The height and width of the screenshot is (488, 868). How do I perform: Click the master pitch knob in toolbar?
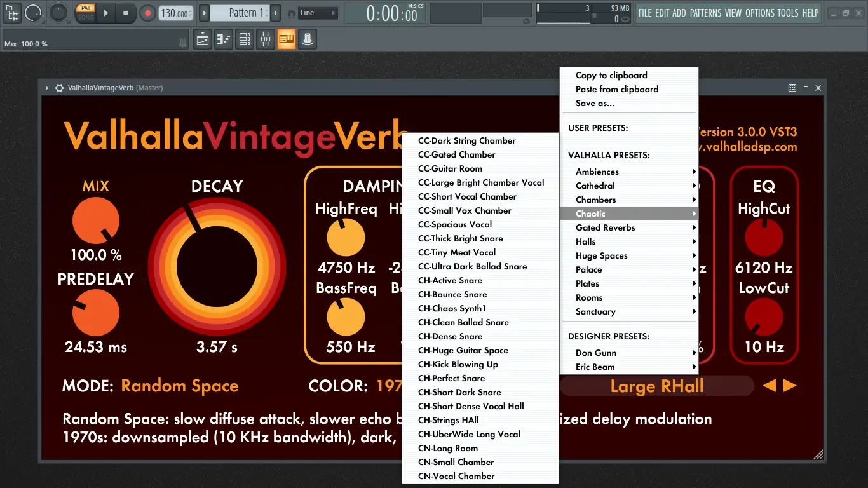(x=58, y=12)
